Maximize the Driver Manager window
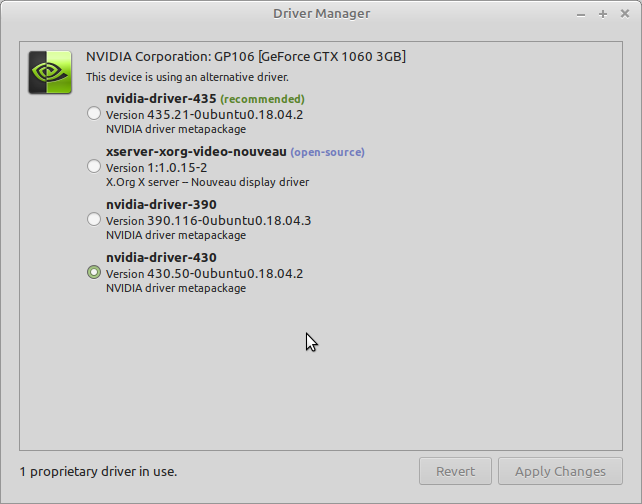Screen dimensions: 642x504 603,14
